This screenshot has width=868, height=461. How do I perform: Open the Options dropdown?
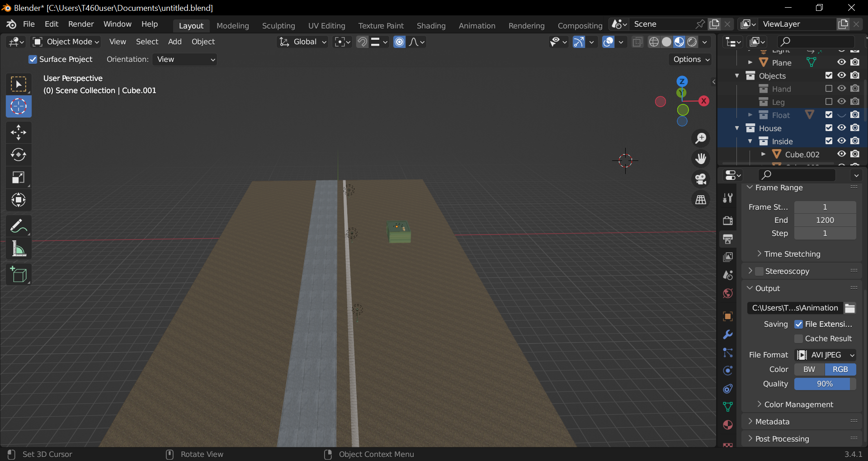[691, 59]
